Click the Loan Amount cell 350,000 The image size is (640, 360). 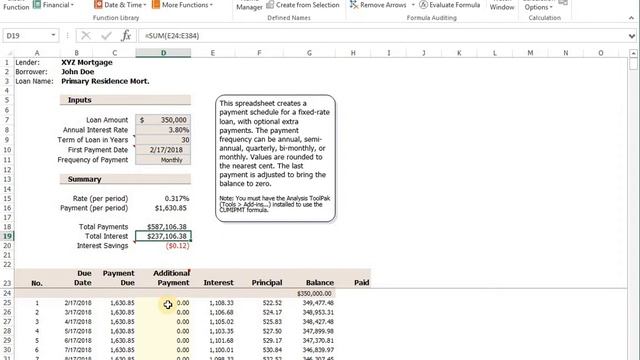(163, 120)
